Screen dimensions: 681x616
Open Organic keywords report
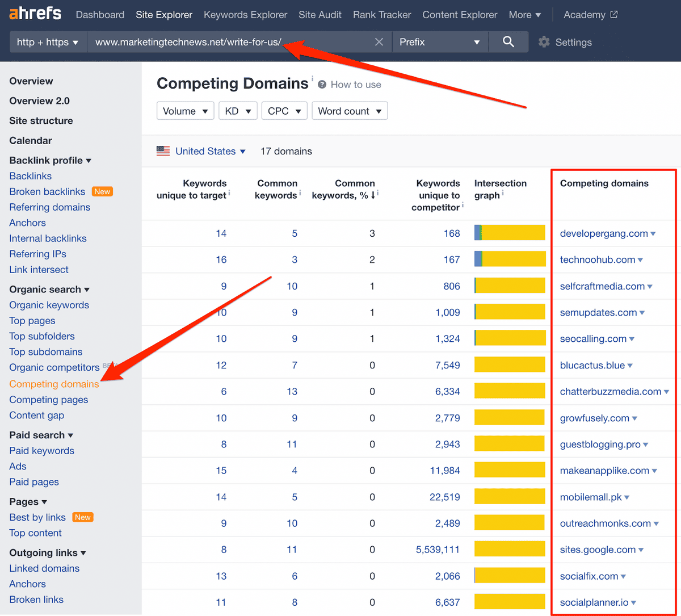click(x=49, y=305)
